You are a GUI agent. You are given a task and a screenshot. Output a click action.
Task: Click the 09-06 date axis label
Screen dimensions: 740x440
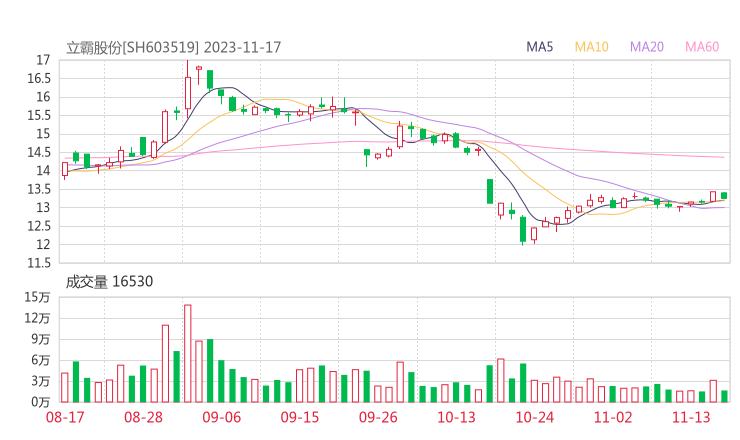pos(221,417)
